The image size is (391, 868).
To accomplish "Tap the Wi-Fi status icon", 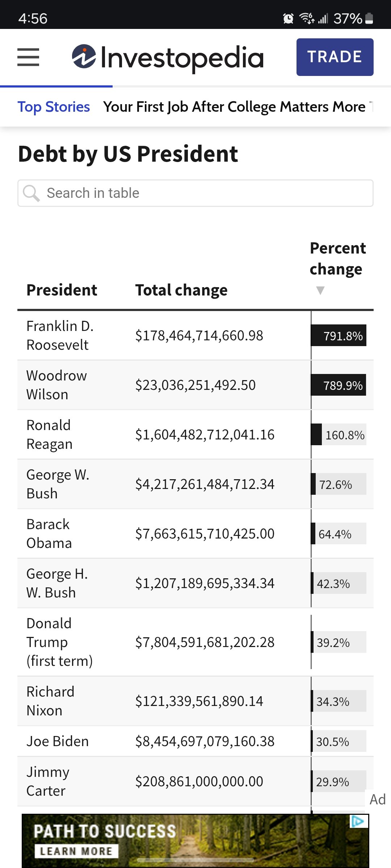I will pyautogui.click(x=307, y=18).
